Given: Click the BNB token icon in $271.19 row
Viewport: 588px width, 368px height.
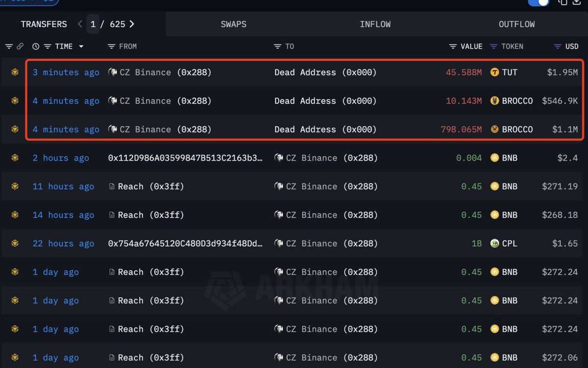Looking at the screenshot, I should pos(494,186).
